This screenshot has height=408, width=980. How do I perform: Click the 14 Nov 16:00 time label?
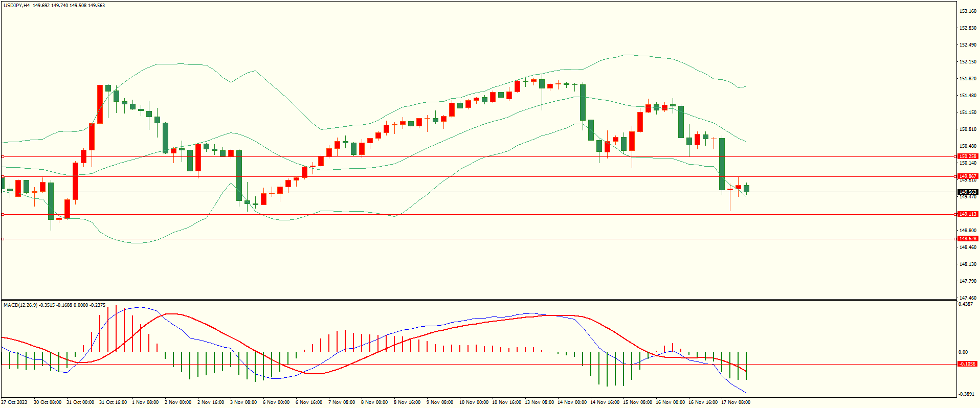[x=605, y=402]
